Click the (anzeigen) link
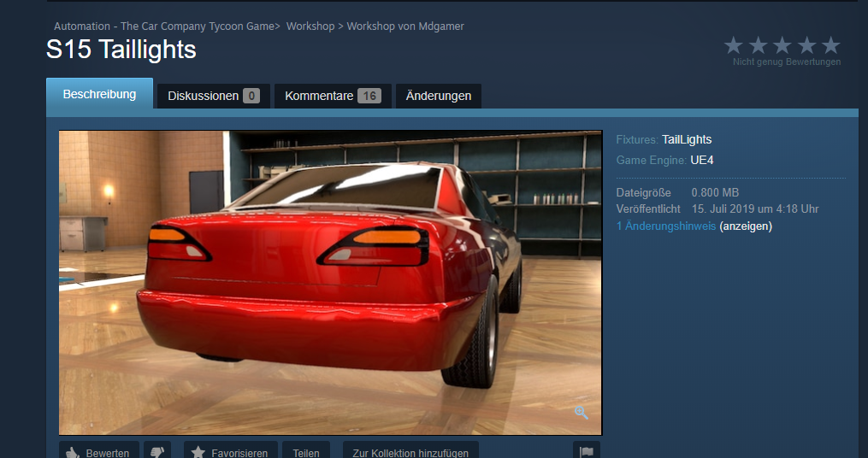 746,226
